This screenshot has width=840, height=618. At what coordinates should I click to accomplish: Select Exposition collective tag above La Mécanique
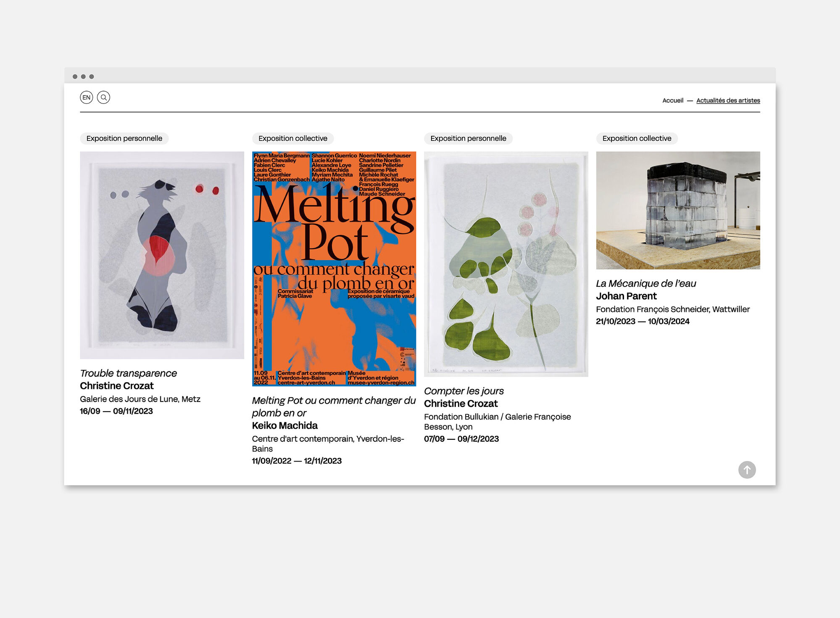pyautogui.click(x=636, y=138)
